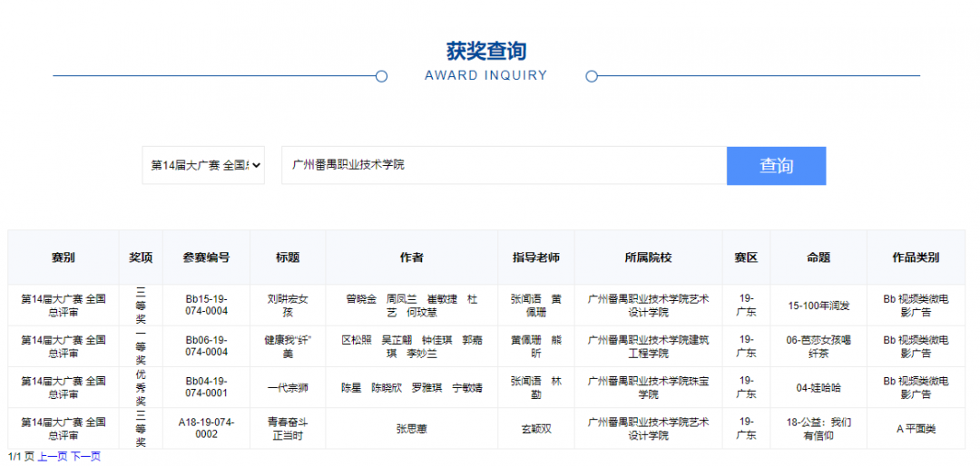Click the 04-娃哈哈 topic cell

click(x=818, y=387)
